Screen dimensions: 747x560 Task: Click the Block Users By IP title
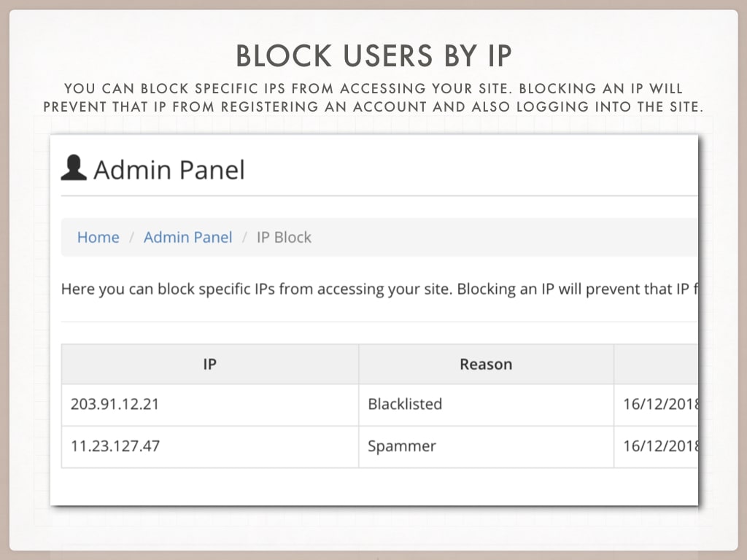374,55
